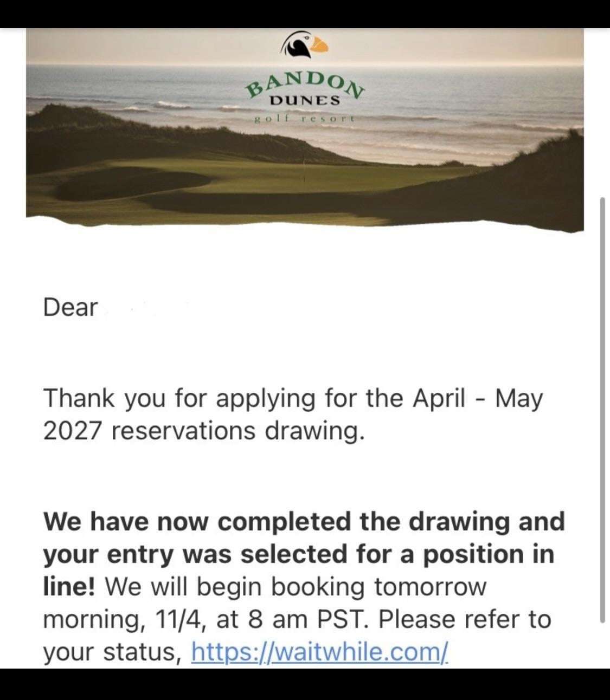The width and height of the screenshot is (610, 700).
Task: Open the waitwhile.com status link
Action: pos(320,651)
